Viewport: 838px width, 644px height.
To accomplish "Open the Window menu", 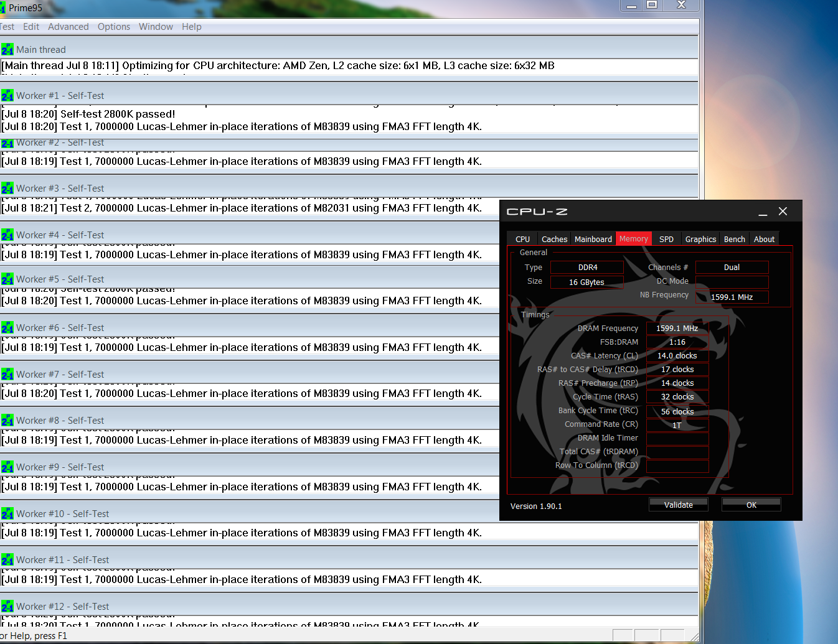I will pos(156,27).
